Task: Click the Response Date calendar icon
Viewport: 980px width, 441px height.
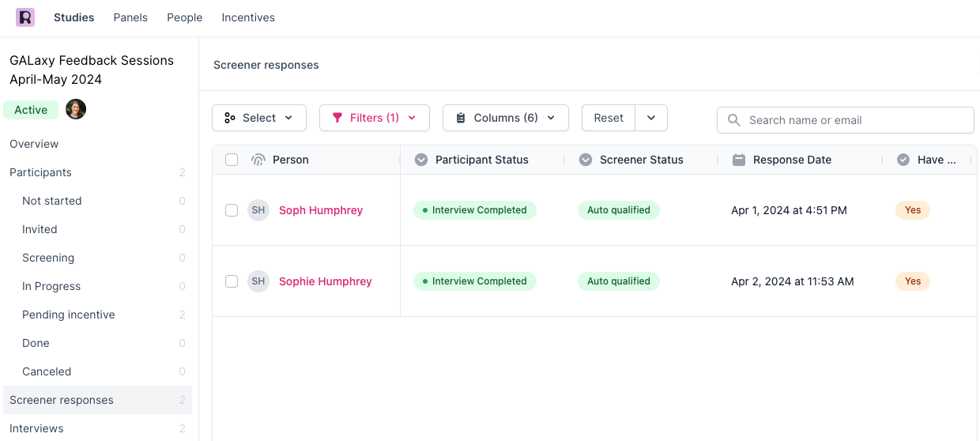Action: tap(739, 160)
